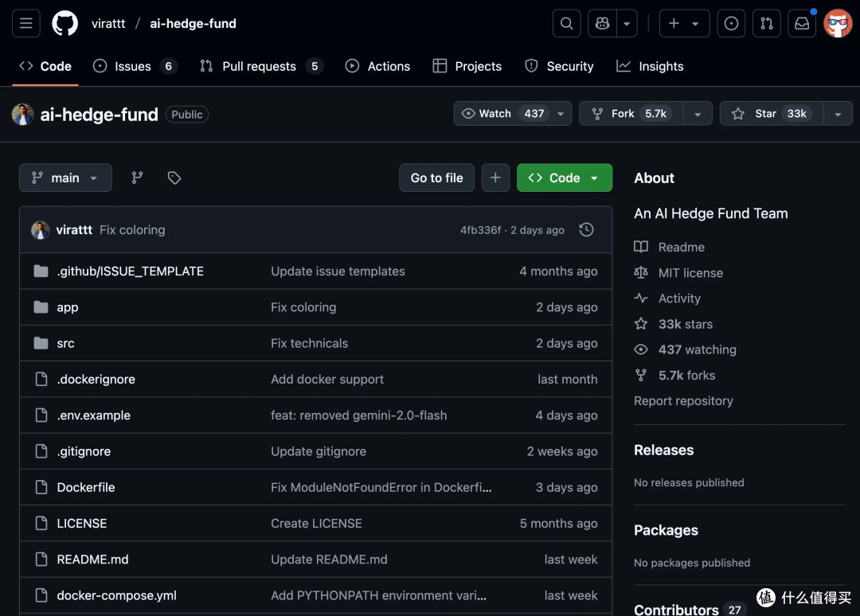The image size is (860, 616).
Task: Watch the repository for notifications
Action: tap(503, 114)
